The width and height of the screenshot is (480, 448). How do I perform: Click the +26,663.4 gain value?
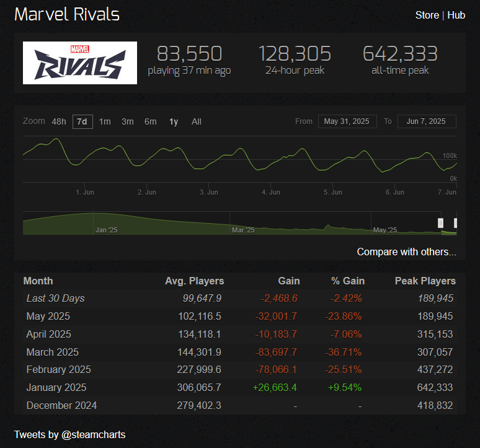tap(275, 387)
